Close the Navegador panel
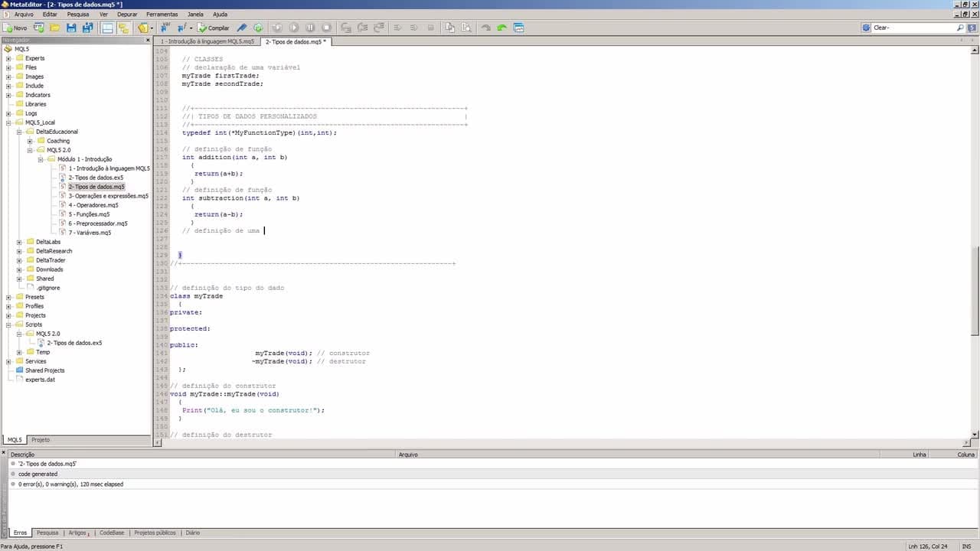Screen dimensions: 980x551 (x=147, y=40)
